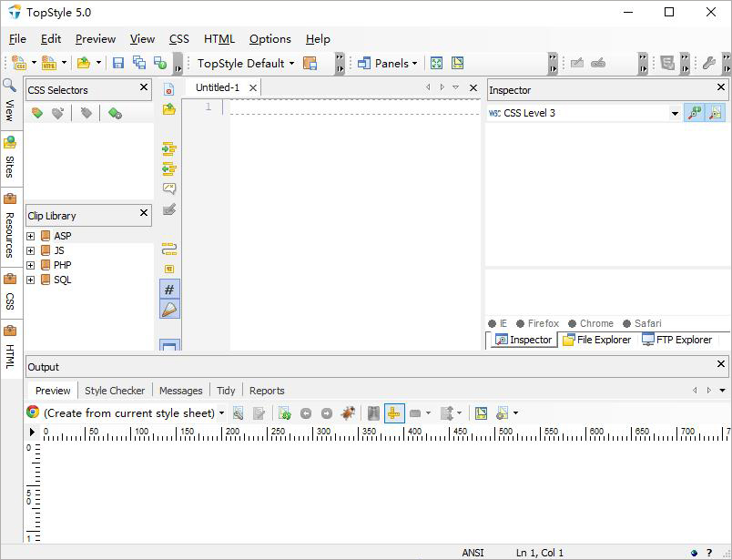Click the Save All icon

click(139, 63)
